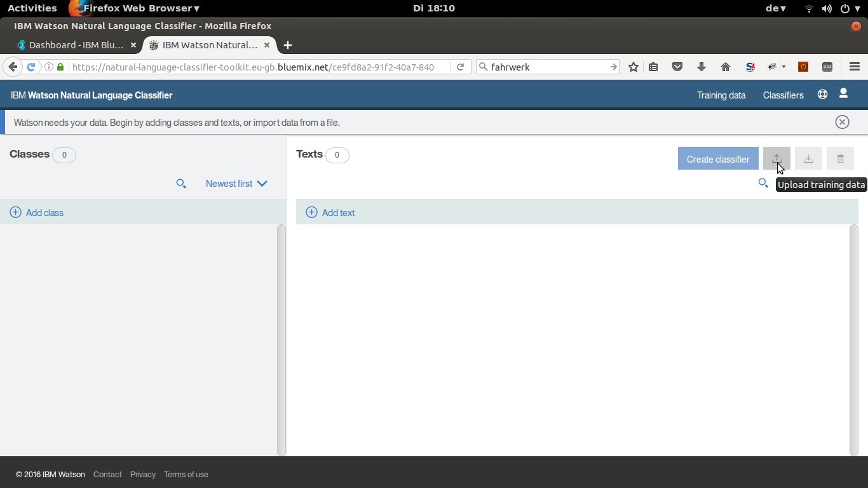Click the plus icon next to Add class
868x488 pixels.
[x=15, y=212]
